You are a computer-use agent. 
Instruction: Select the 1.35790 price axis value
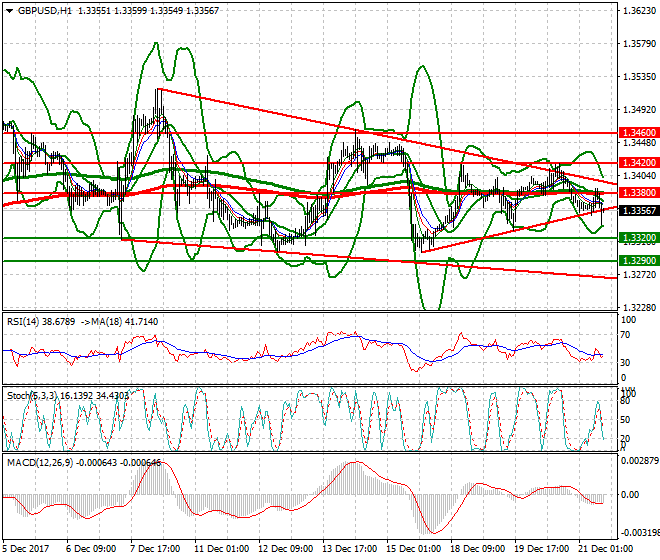[639, 44]
